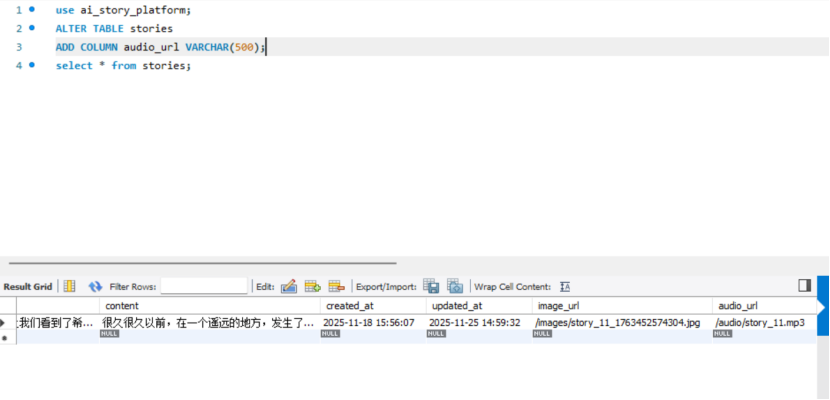Screen dimensions: 830x400
Task: Refresh the result grid data
Action: (x=95, y=286)
